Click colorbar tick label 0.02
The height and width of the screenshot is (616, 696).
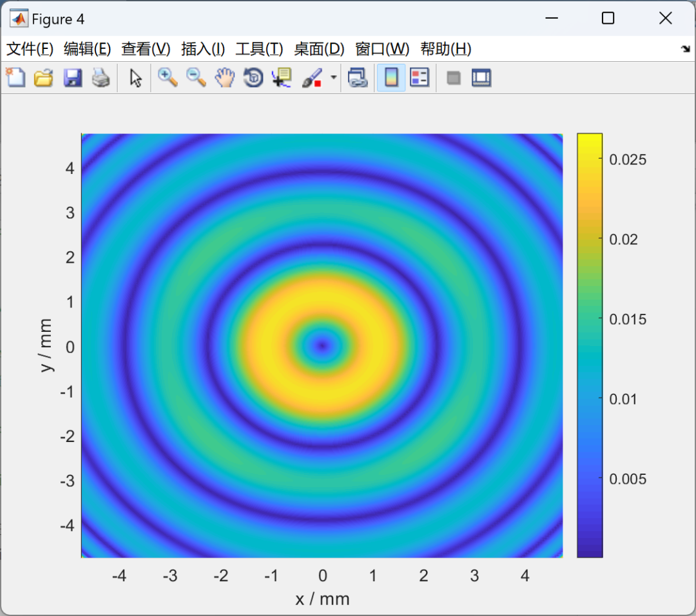[x=623, y=240]
